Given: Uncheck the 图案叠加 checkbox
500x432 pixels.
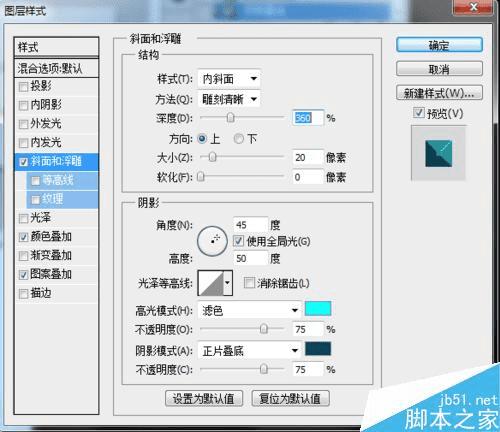Looking at the screenshot, I should [x=23, y=275].
